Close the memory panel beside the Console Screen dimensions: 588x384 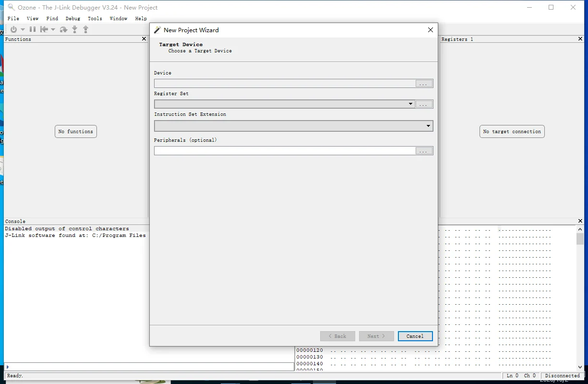[x=580, y=221]
